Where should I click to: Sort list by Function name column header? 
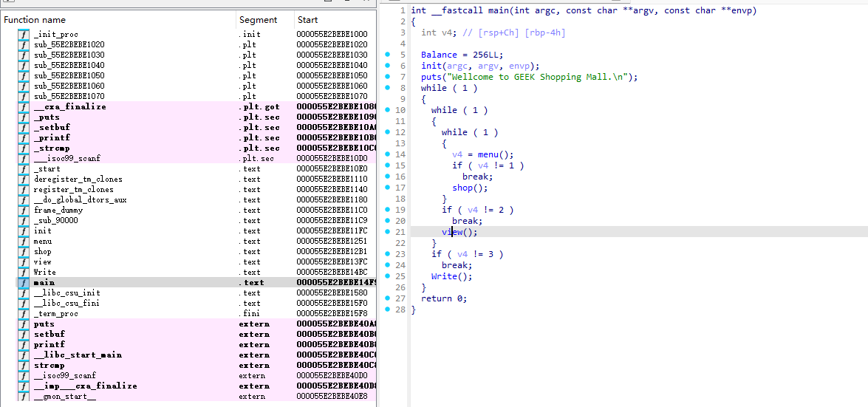tap(118, 20)
